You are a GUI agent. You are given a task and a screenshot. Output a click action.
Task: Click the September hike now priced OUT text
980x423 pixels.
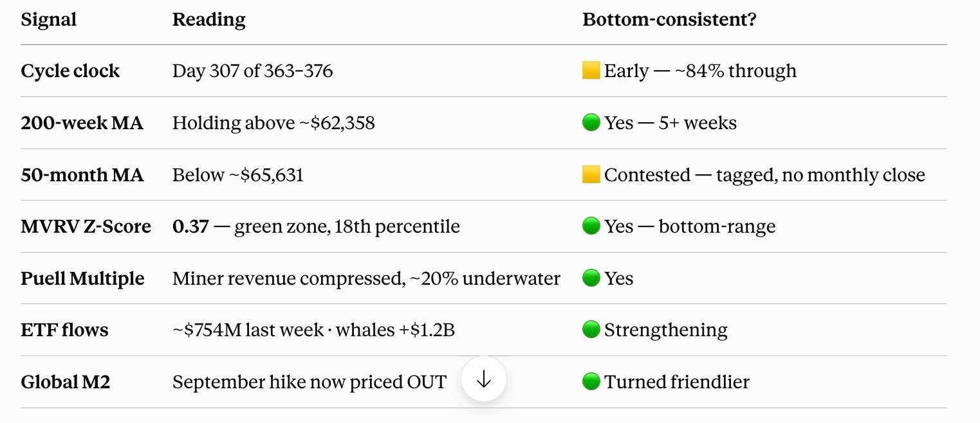pyautogui.click(x=310, y=382)
